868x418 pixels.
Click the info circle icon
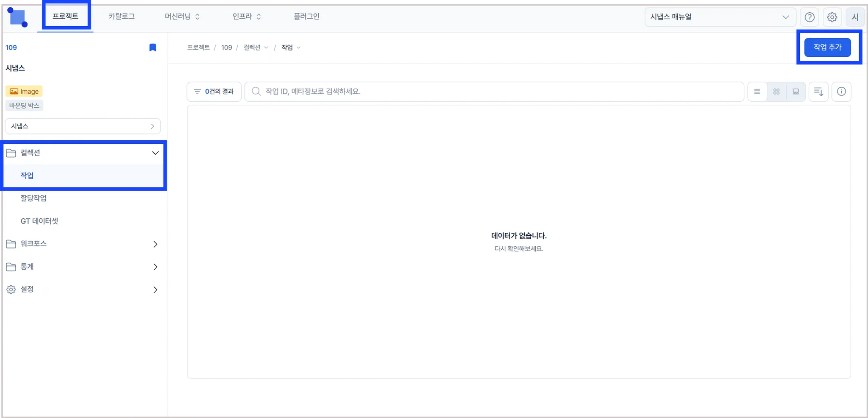(841, 92)
